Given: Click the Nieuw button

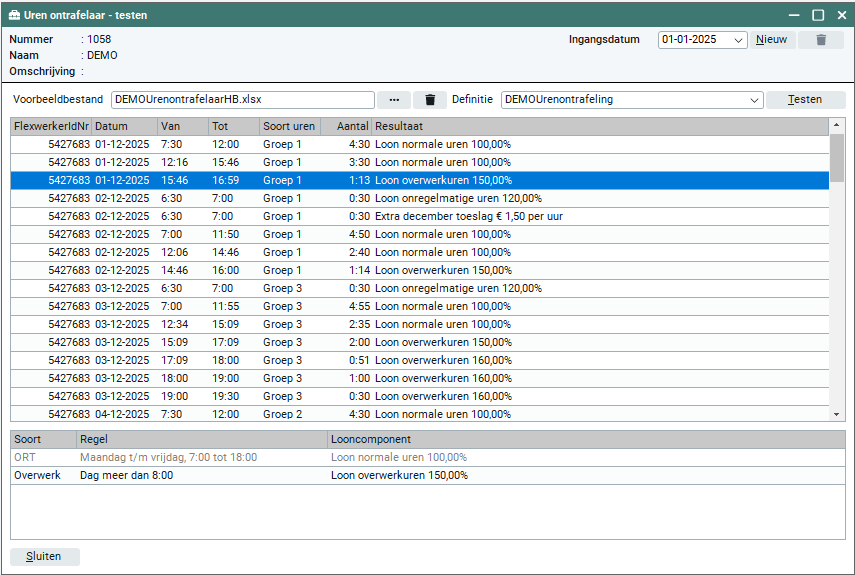Looking at the screenshot, I should point(771,40).
